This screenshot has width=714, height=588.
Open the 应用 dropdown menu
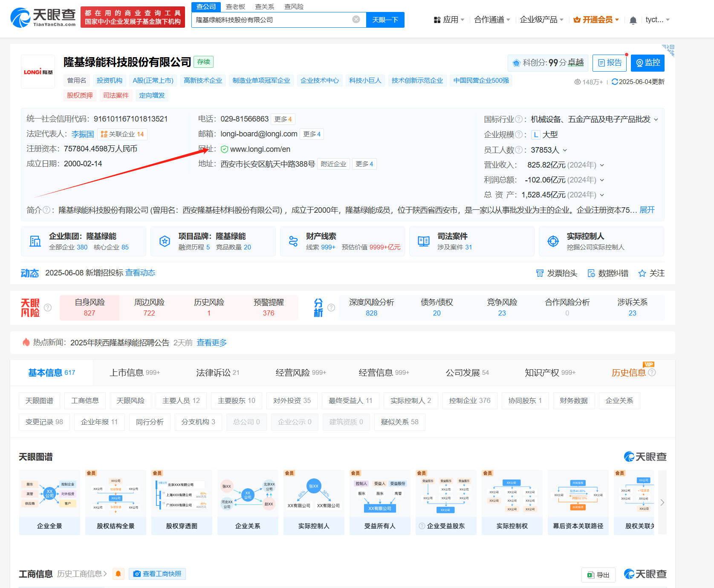pos(449,20)
